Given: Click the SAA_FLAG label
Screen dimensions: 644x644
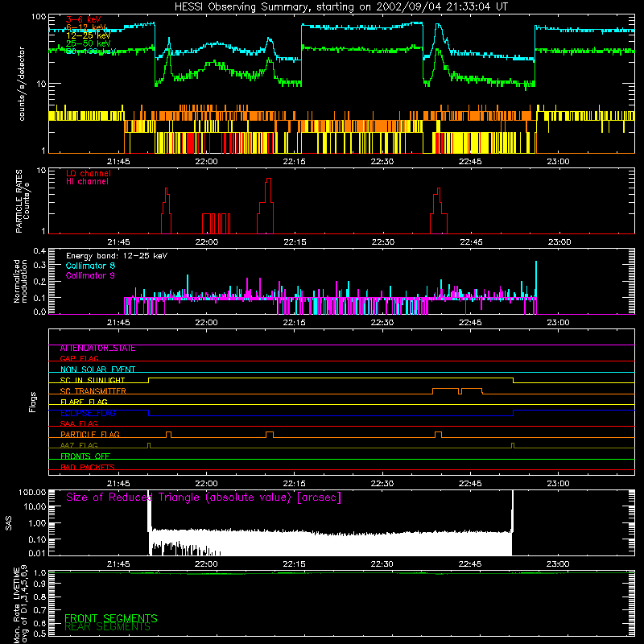Looking at the screenshot, I should [x=79, y=423].
